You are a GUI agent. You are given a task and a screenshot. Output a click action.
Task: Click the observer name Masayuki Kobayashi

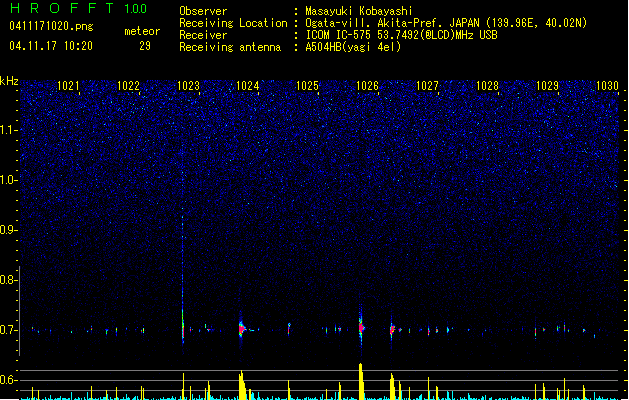click(359, 11)
